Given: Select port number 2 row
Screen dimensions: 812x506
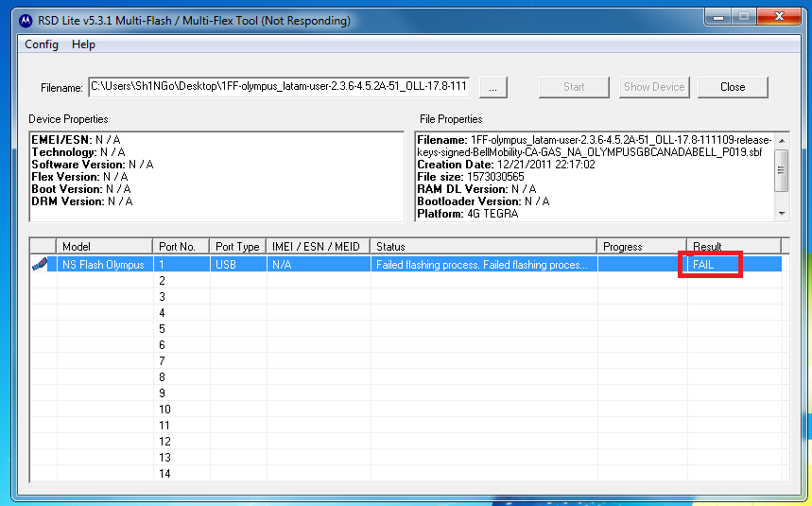Looking at the screenshot, I should (x=409, y=280).
